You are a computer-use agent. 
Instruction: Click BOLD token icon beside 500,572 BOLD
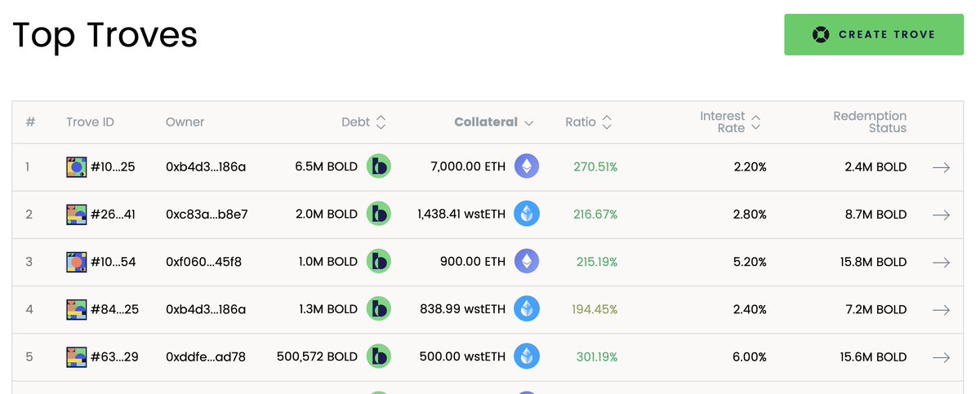378,357
